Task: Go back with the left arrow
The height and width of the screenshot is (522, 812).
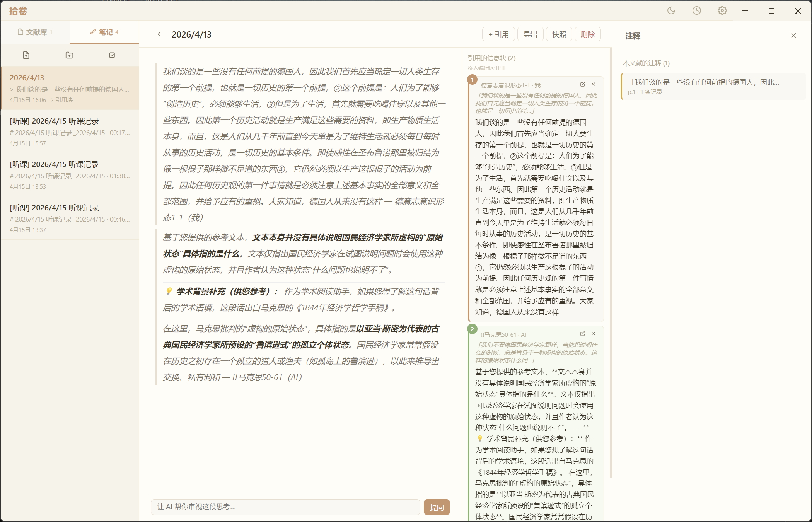Action: tap(159, 34)
